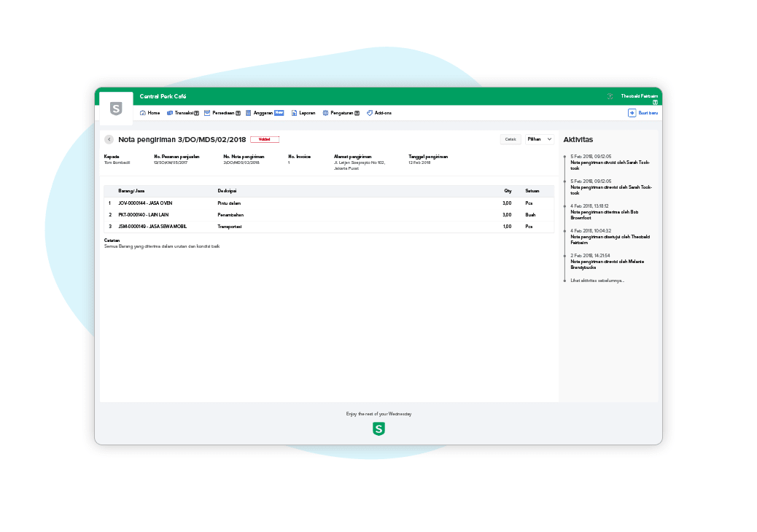757x532 pixels.
Task: Click the Buat baru link
Action: click(x=648, y=113)
